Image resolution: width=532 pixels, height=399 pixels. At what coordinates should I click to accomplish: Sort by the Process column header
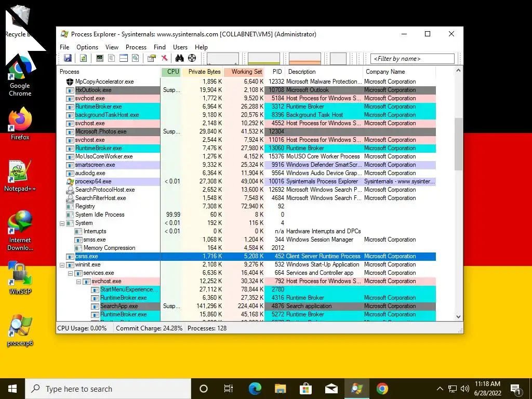pyautogui.click(x=109, y=72)
